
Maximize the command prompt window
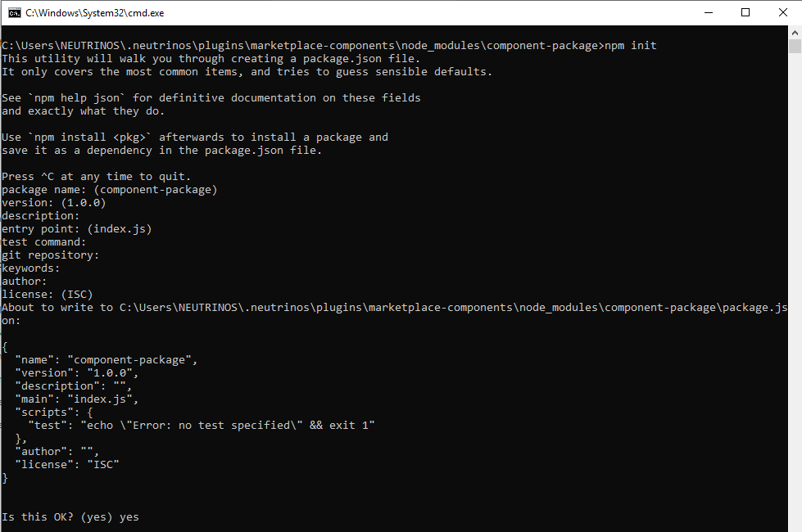pos(745,13)
